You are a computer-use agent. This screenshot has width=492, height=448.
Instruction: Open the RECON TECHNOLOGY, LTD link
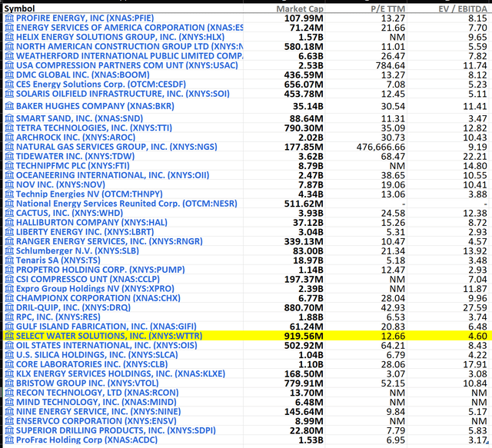coord(98,393)
